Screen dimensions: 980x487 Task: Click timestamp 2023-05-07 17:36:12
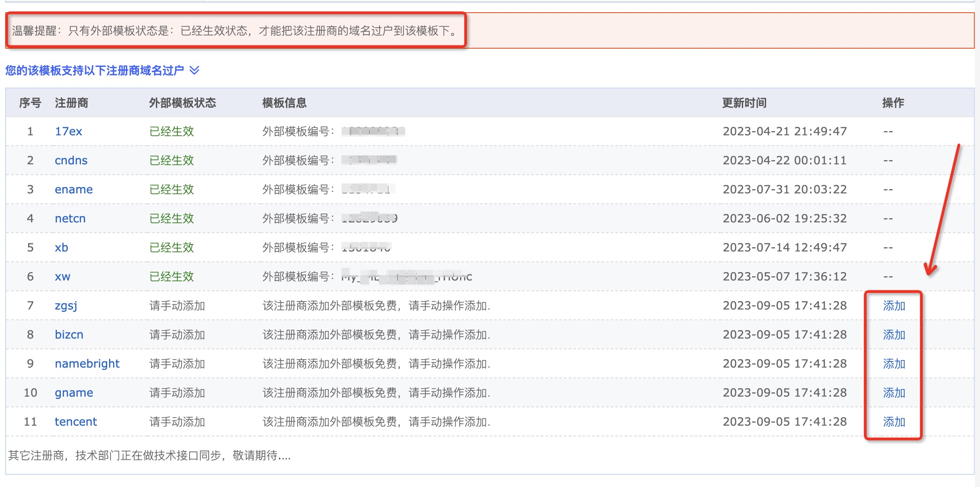pyautogui.click(x=785, y=277)
